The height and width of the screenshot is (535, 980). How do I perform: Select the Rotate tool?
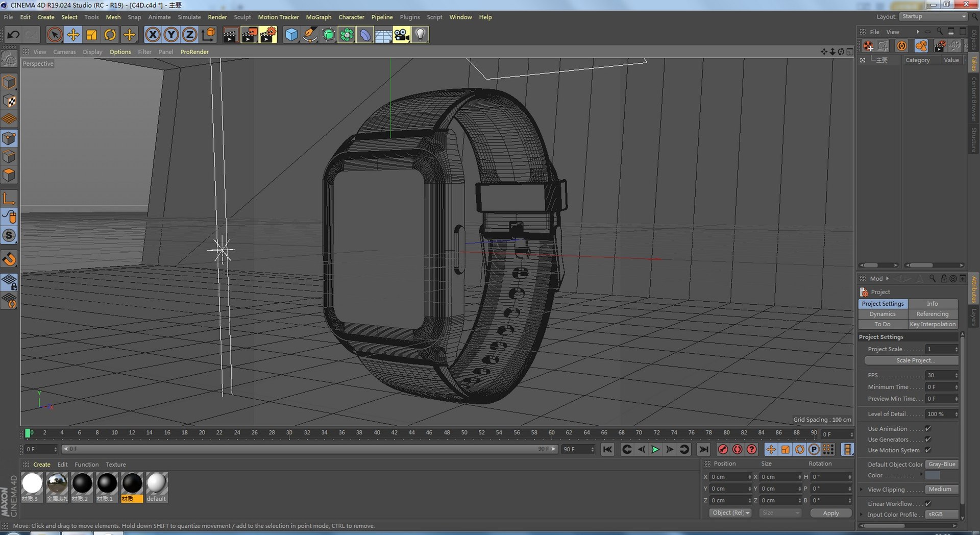[110, 35]
